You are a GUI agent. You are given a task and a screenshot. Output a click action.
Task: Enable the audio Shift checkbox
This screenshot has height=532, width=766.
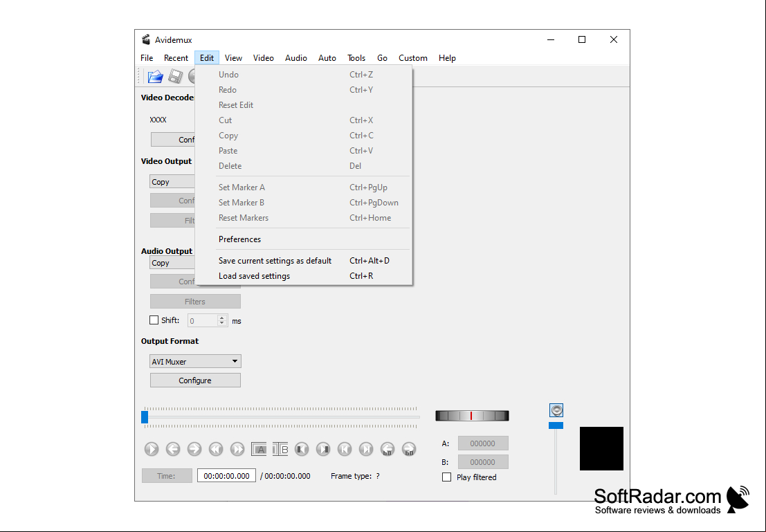click(x=154, y=320)
